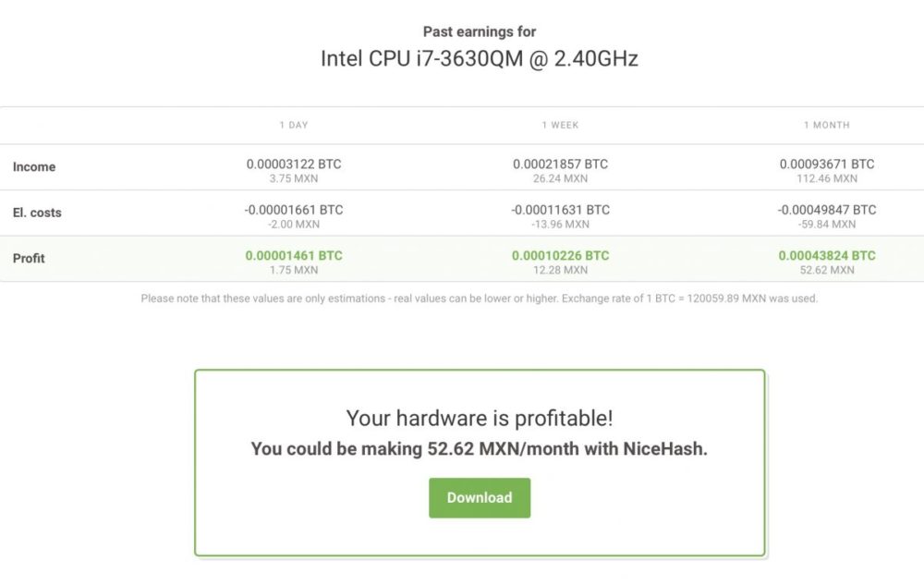This screenshot has width=924, height=585.
Task: Click monthly electricity cost -0.00049847 BTC
Action: 826,210
